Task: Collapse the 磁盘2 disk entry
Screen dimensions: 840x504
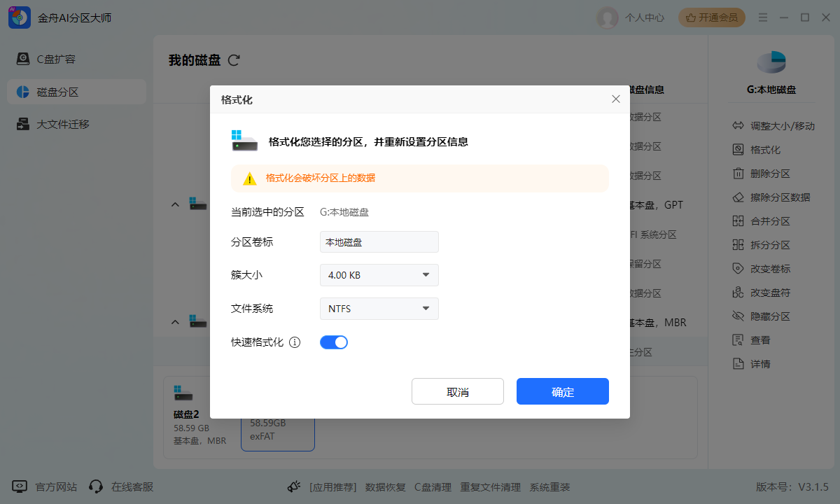Action: pyautogui.click(x=175, y=322)
